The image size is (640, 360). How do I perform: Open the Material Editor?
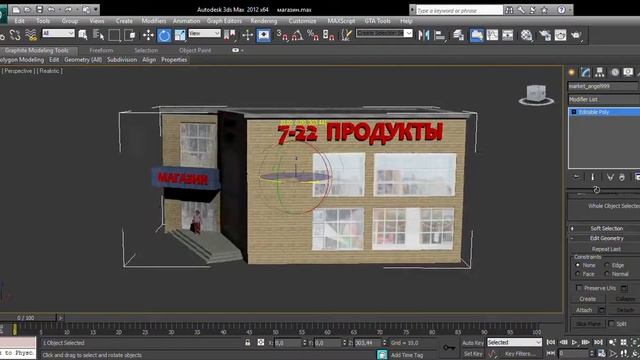point(527,36)
